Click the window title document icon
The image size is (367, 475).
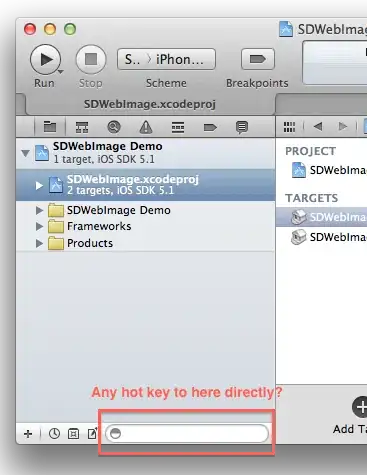(x=286, y=29)
